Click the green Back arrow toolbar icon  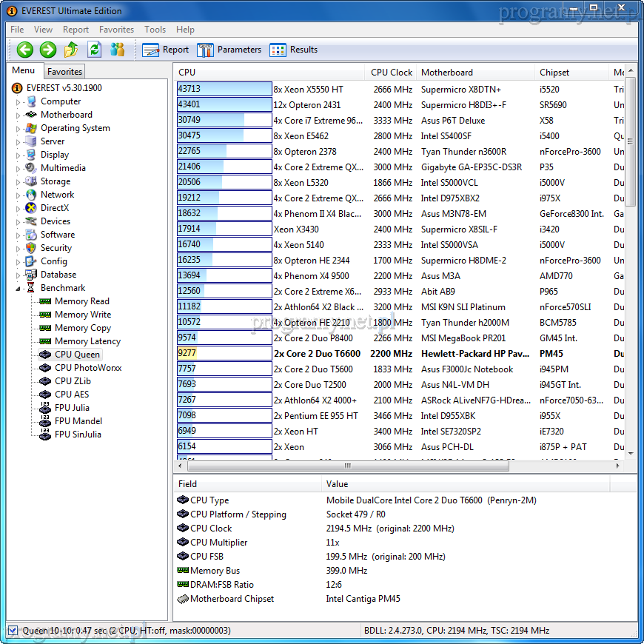click(25, 50)
